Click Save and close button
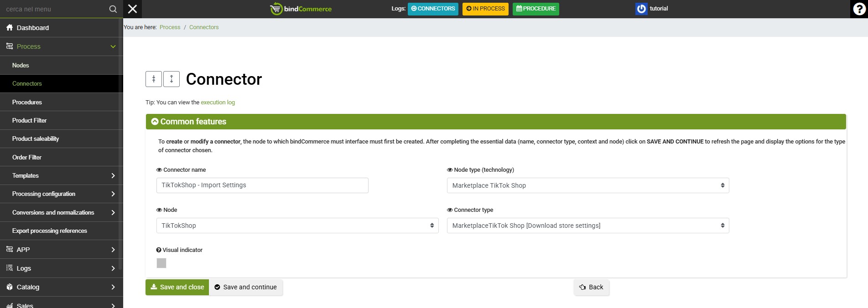868x308 pixels. click(x=177, y=287)
